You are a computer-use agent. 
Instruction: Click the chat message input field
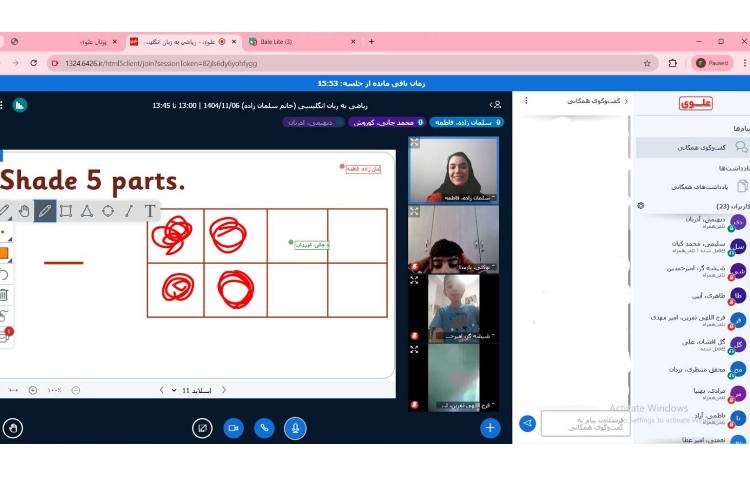click(x=585, y=424)
